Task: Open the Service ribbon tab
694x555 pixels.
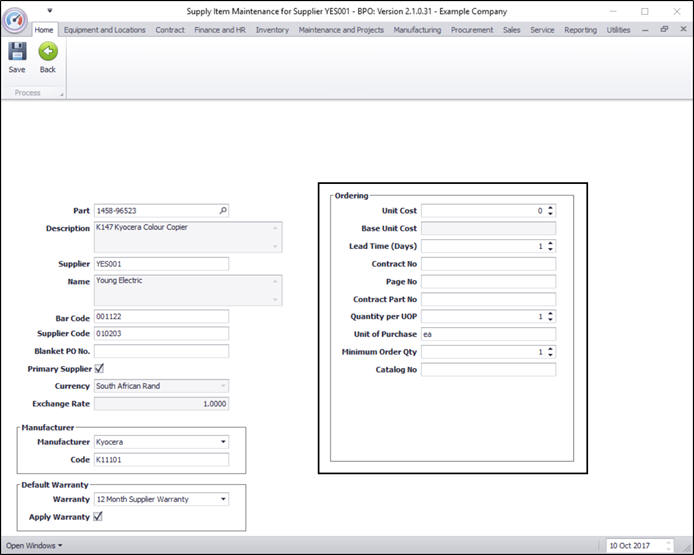Action: (542, 30)
